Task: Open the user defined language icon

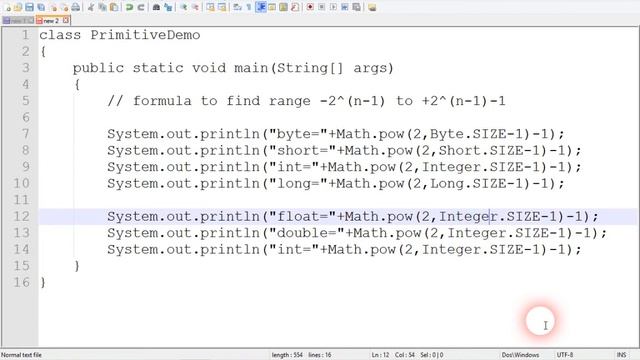Action: [x=272, y=7]
